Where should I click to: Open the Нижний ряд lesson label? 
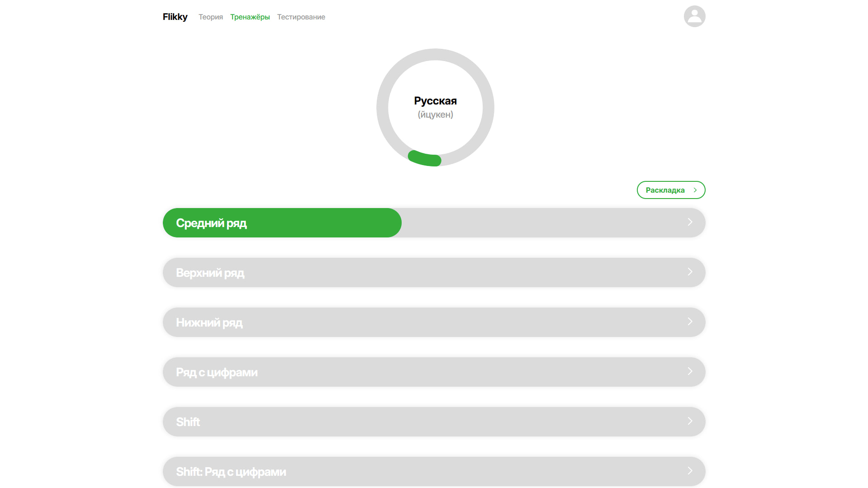pos(209,322)
